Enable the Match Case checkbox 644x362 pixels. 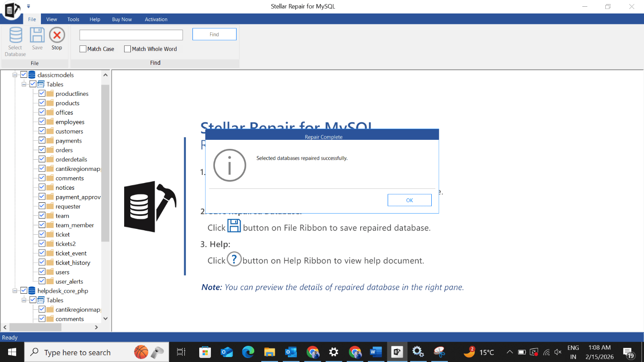[x=83, y=49]
